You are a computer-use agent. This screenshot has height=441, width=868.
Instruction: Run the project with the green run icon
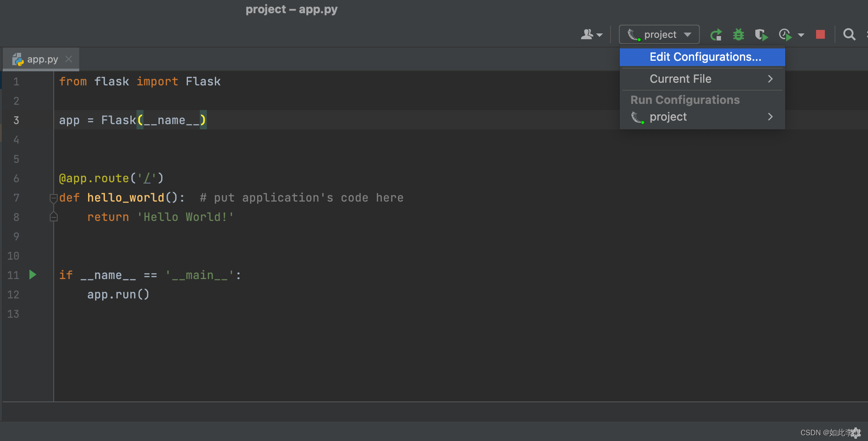[716, 34]
